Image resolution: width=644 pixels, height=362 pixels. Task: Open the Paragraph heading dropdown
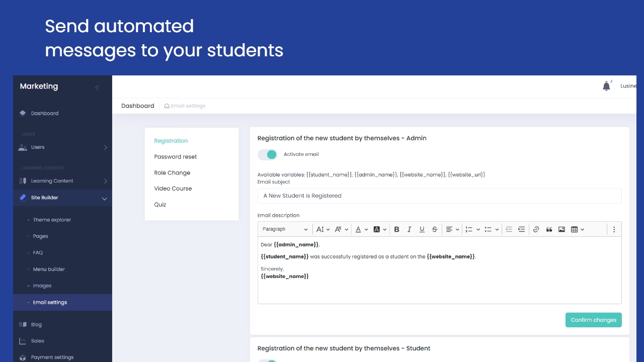pos(285,229)
